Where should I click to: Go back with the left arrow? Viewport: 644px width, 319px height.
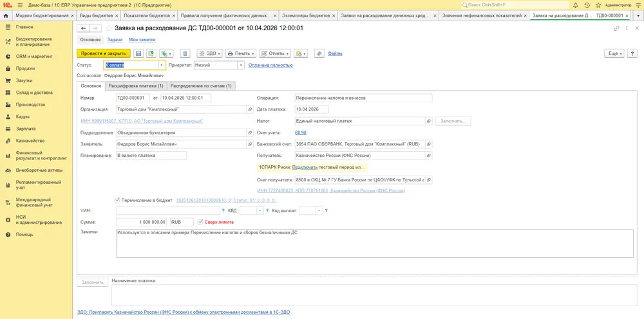pos(83,28)
